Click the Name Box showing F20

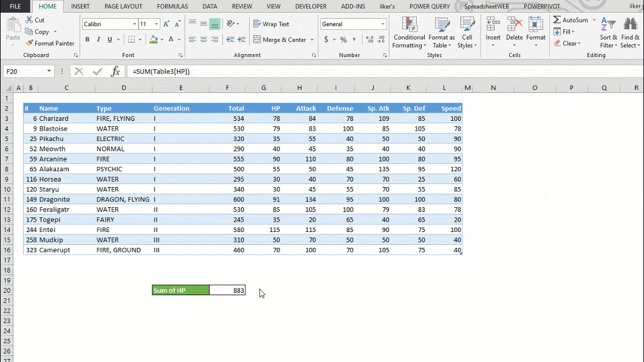click(24, 71)
